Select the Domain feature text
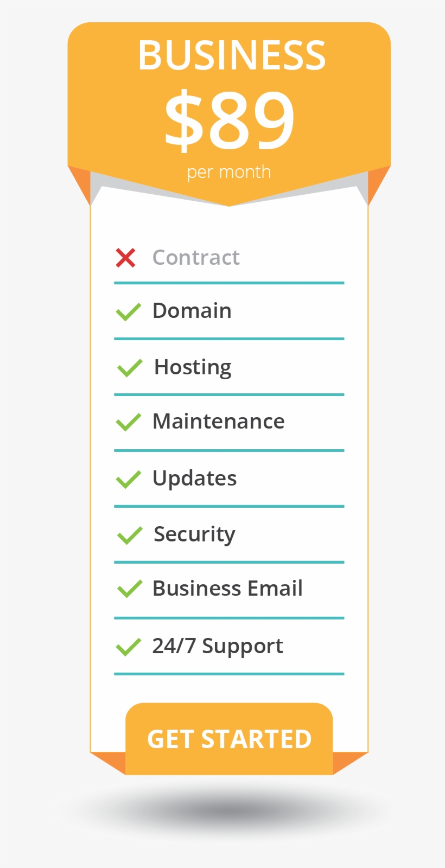This screenshot has height=868, width=445. click(x=192, y=310)
